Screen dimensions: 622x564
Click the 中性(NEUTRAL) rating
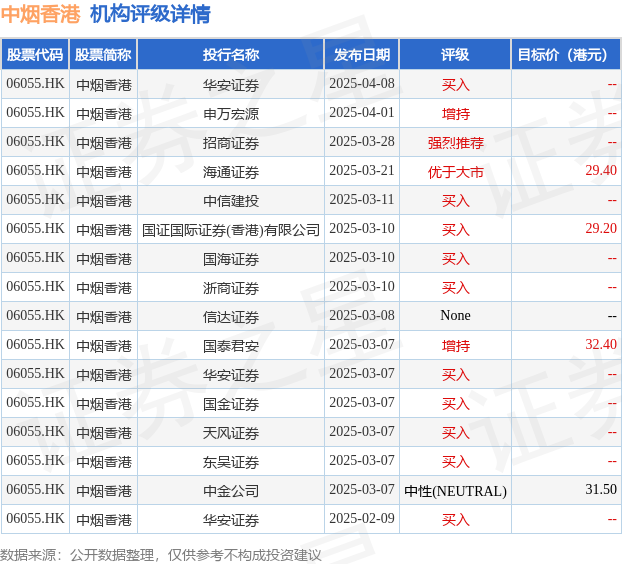point(455,491)
